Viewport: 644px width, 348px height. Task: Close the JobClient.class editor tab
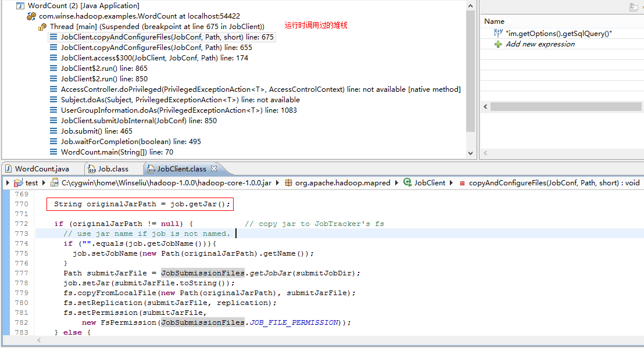[213, 168]
